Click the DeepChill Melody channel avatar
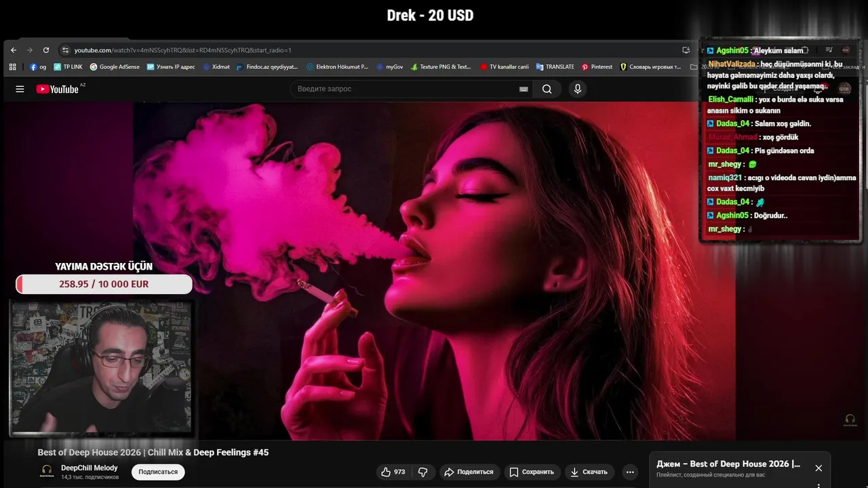The height and width of the screenshot is (488, 868). point(47,472)
